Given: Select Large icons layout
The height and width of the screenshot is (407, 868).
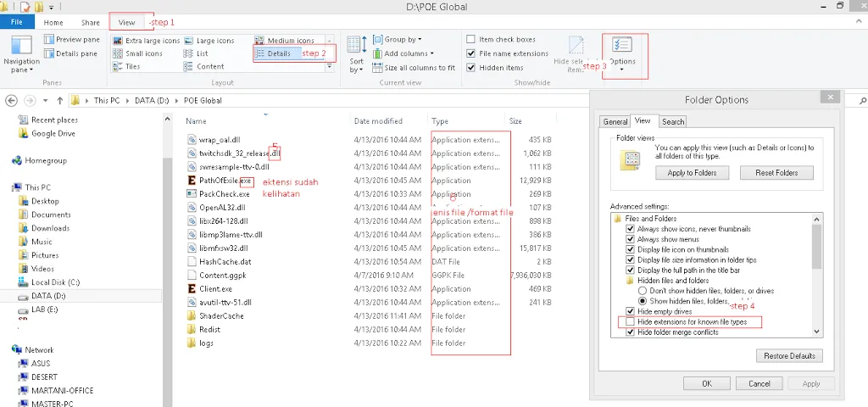Looking at the screenshot, I should tap(209, 41).
